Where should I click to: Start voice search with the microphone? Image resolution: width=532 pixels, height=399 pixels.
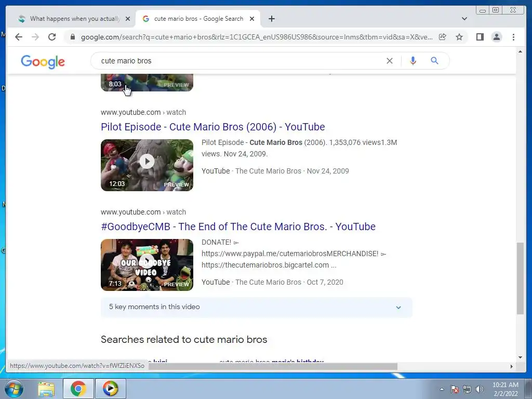click(x=413, y=61)
